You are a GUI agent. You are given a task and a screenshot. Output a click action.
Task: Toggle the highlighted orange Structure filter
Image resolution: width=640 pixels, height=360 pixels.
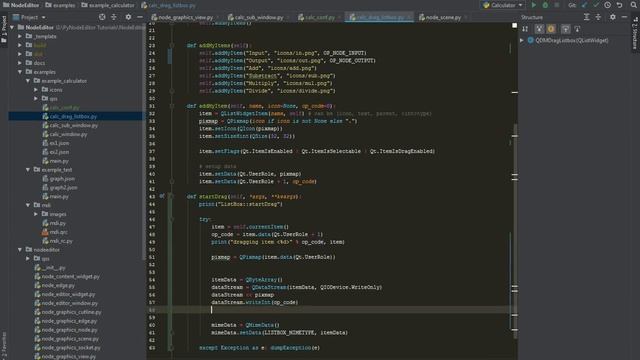(x=551, y=29)
